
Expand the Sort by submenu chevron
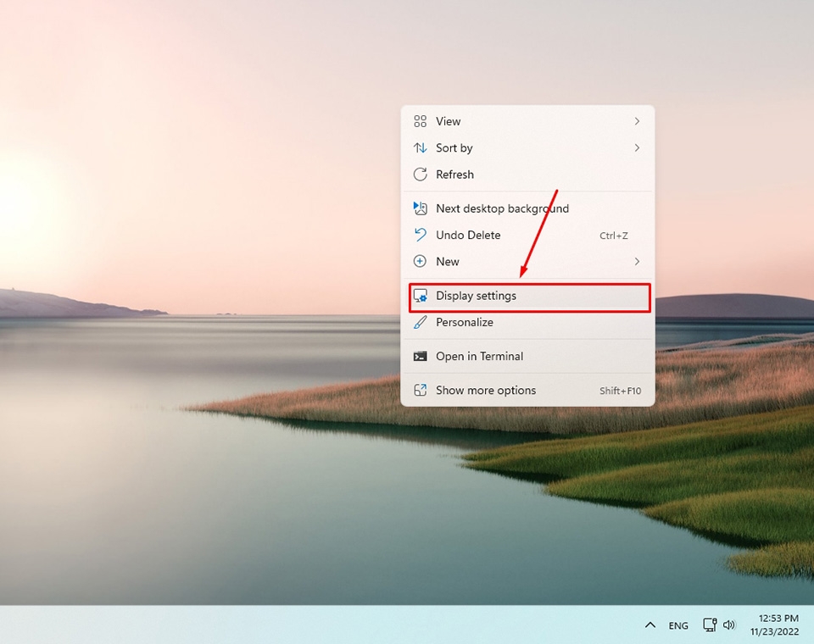point(637,147)
